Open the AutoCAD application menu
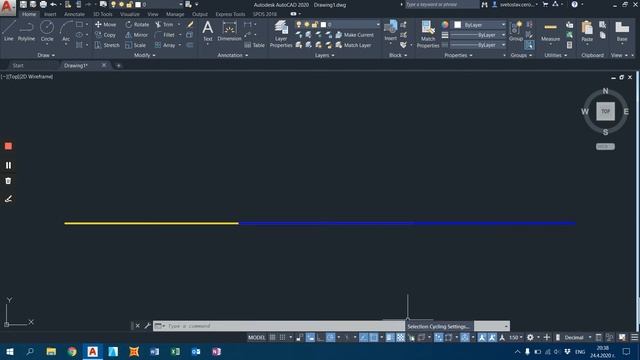This screenshot has height=360, width=640. [7, 7]
